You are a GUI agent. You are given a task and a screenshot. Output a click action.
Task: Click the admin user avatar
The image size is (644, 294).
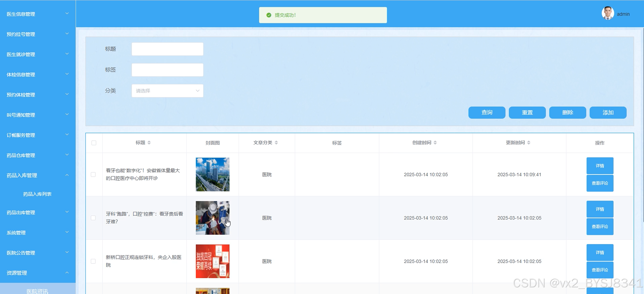coord(608,13)
